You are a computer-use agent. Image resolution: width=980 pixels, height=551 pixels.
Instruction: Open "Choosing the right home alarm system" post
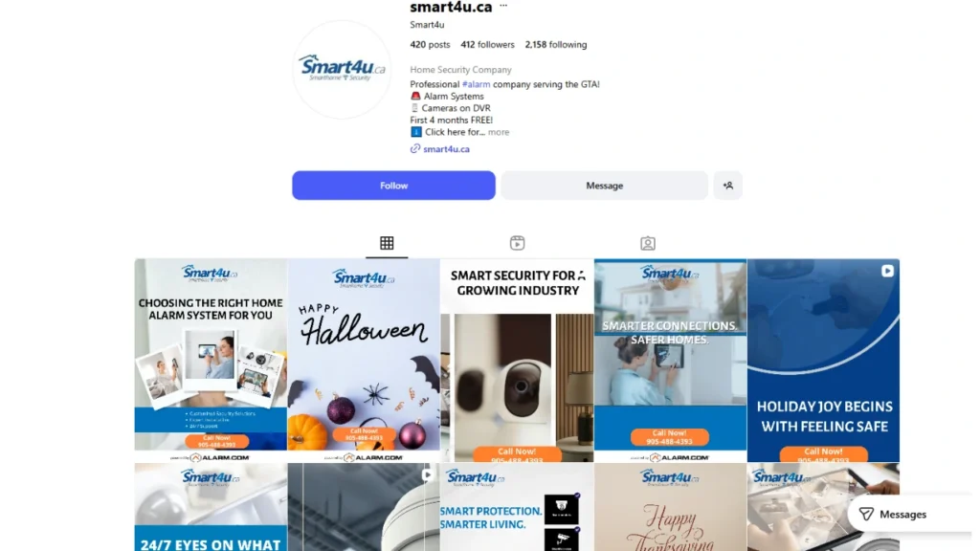tap(211, 361)
